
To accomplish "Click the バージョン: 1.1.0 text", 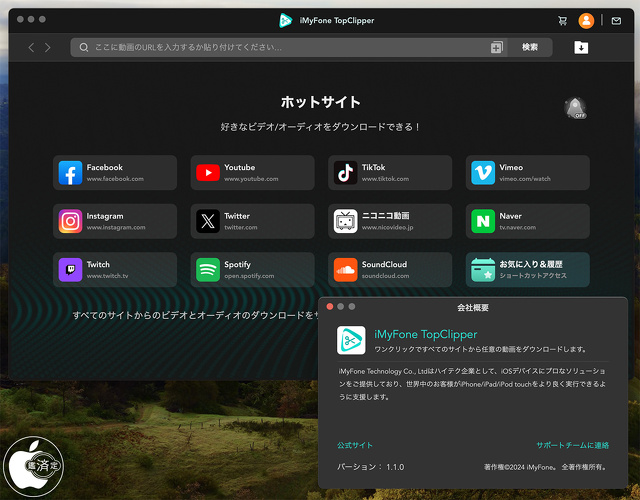I will click(371, 467).
